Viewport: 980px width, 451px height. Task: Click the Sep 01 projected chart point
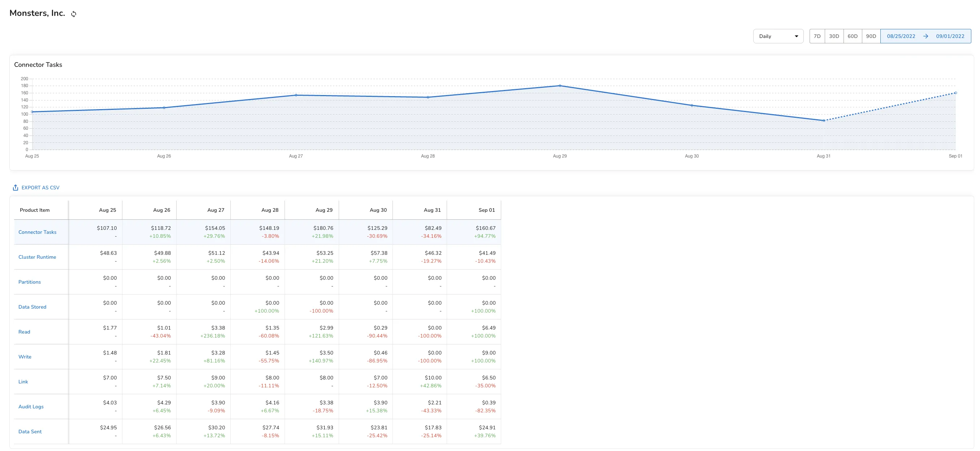955,93
